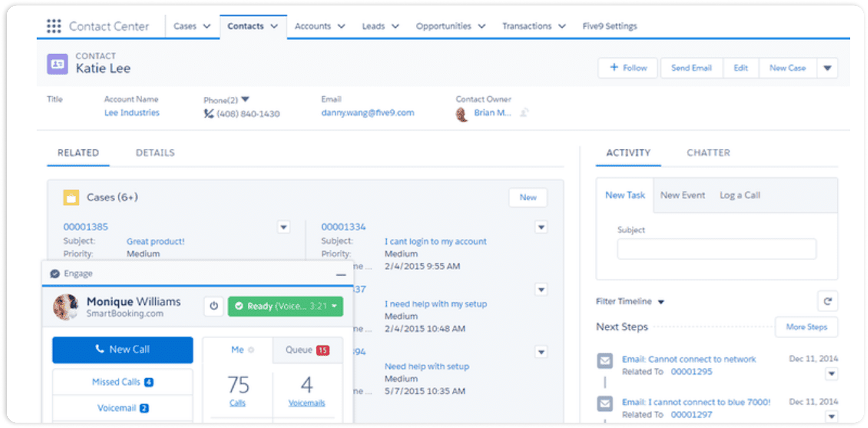Open the Lee Industries account link

(132, 113)
